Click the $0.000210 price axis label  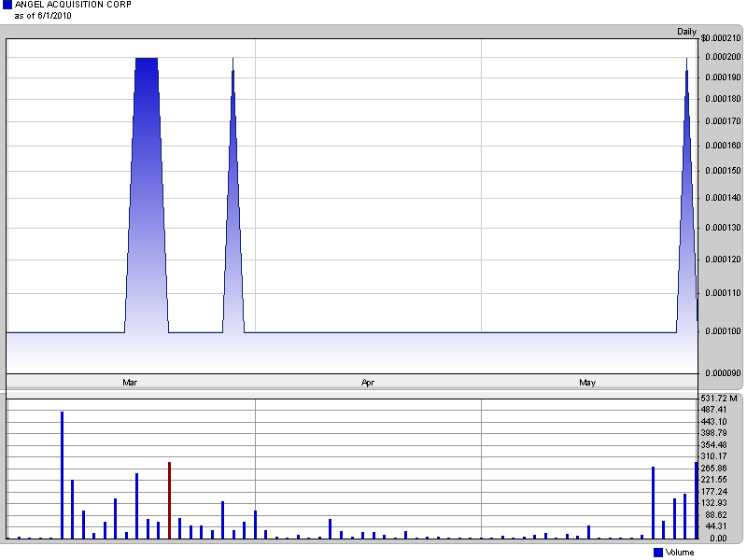tap(719, 38)
